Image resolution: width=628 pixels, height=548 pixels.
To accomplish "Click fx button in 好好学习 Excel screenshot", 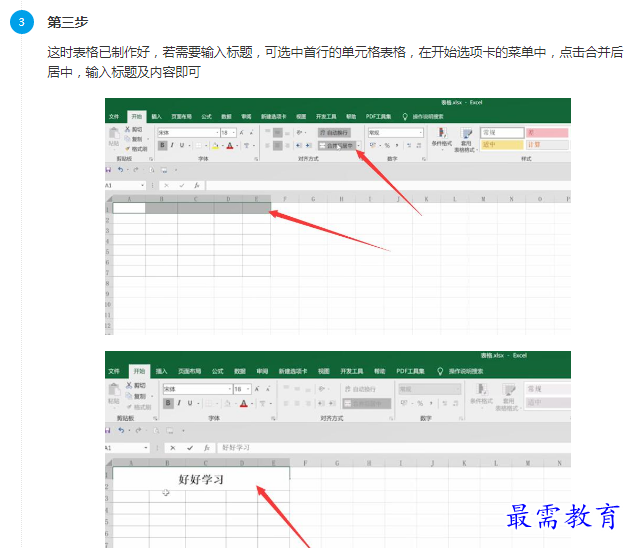I will 207,448.
